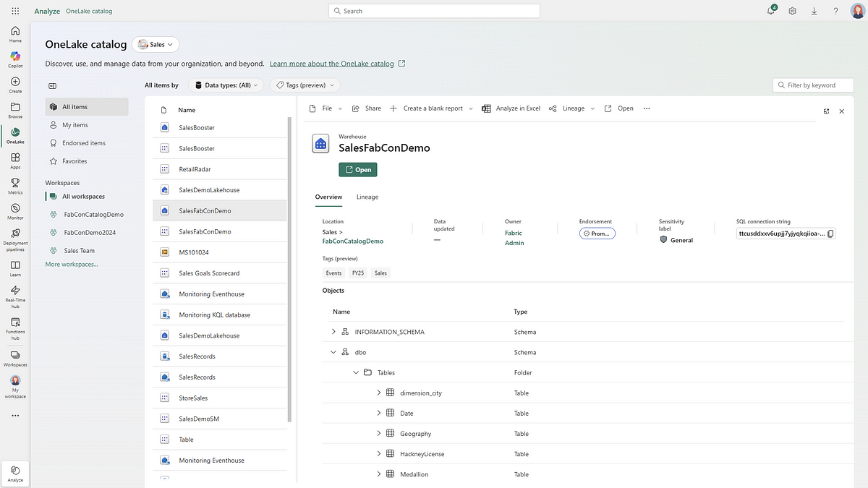The image size is (868, 488).
Task: Click the expand details pane icon
Action: [x=826, y=111]
